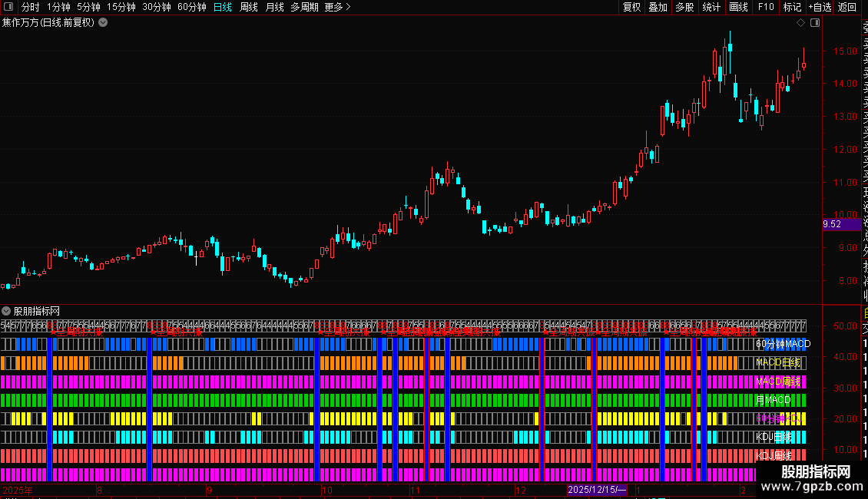Select the 15分钟 period tab
This screenshot has width=868, height=499.
121,7
